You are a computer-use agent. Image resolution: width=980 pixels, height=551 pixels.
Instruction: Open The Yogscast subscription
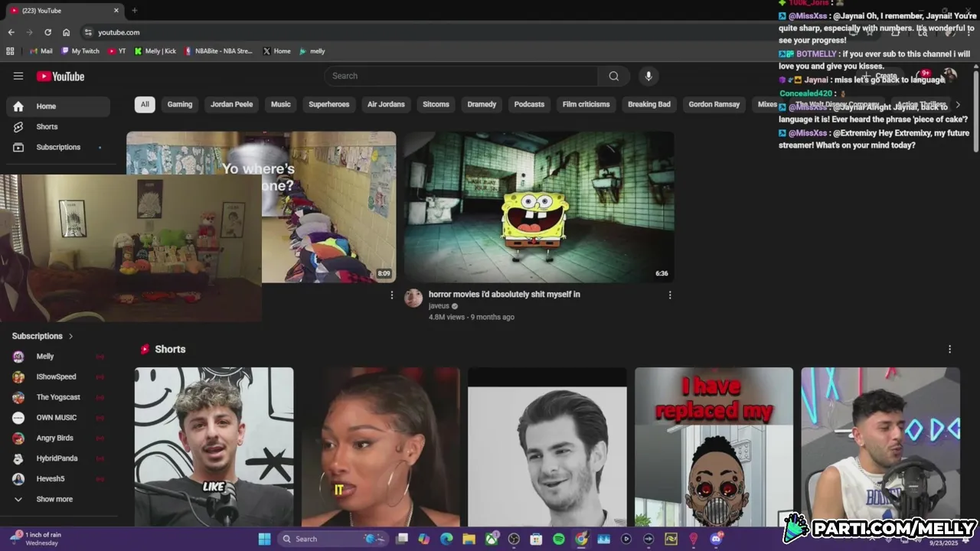click(x=58, y=397)
